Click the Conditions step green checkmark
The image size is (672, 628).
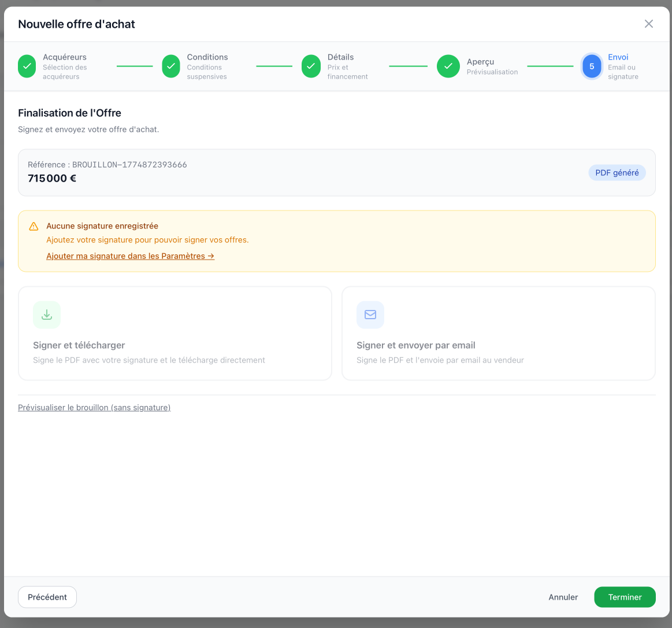click(x=171, y=66)
